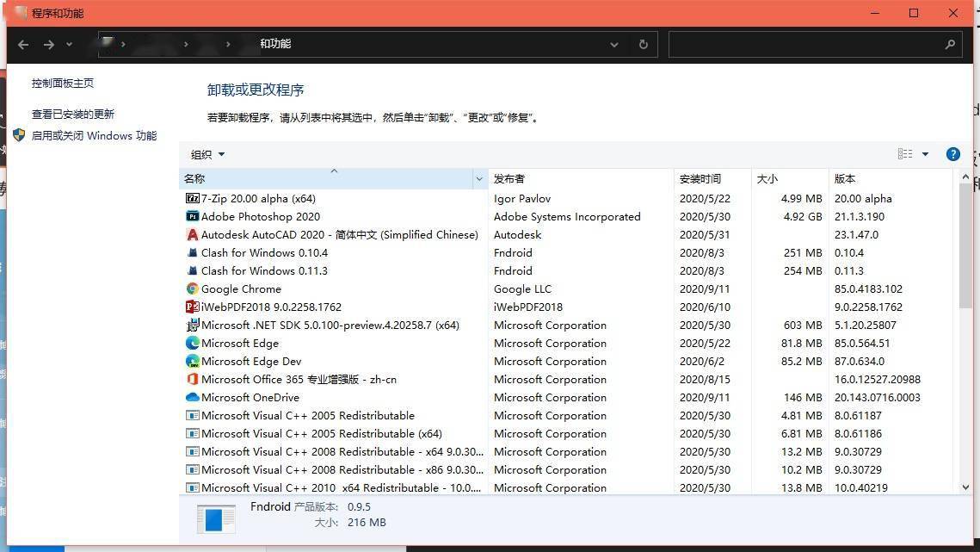Click the Microsoft Edge Dev icon
This screenshot has height=552, width=980.
click(x=193, y=361)
